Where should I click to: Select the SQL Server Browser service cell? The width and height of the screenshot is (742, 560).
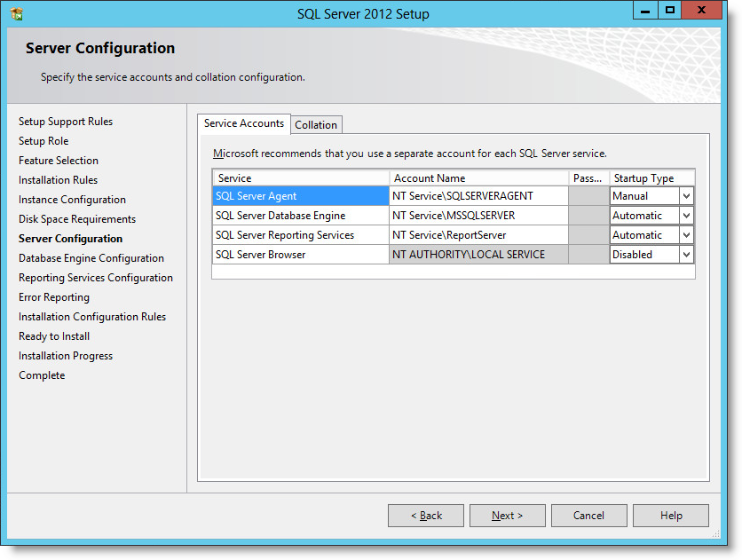pos(301,255)
